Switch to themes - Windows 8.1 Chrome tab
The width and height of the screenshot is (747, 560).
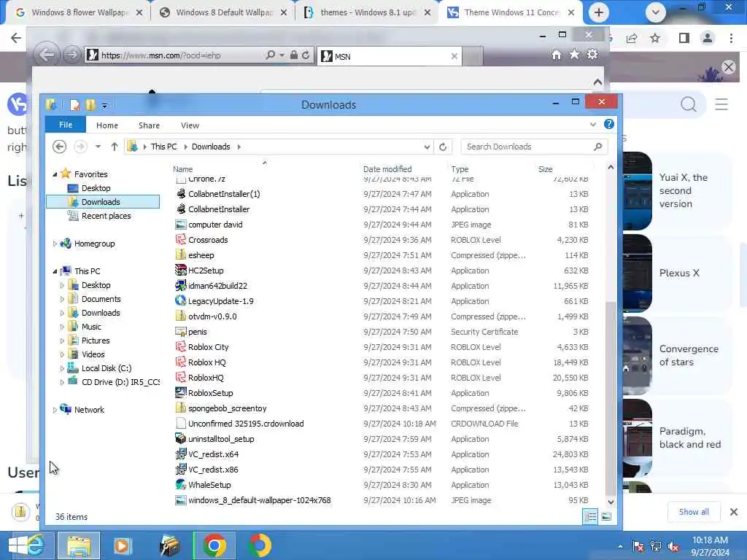click(368, 12)
